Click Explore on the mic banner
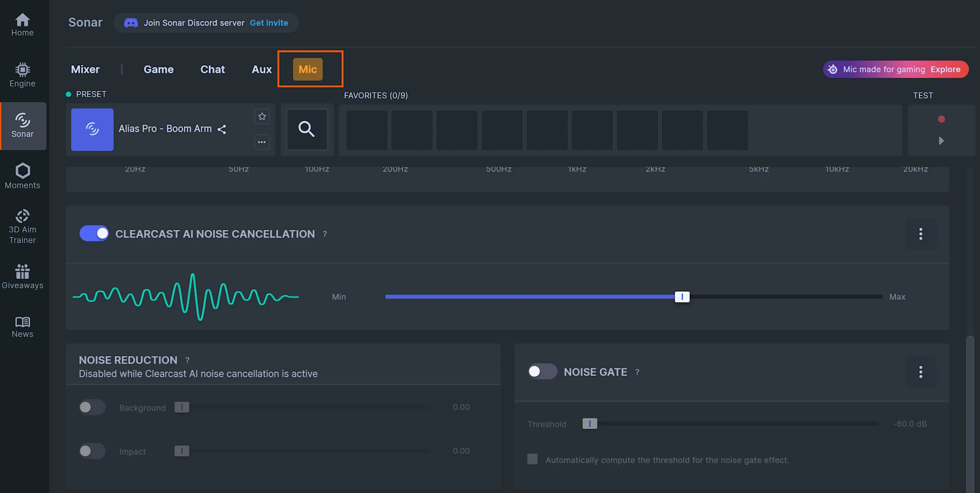The width and height of the screenshot is (980, 493). [945, 69]
